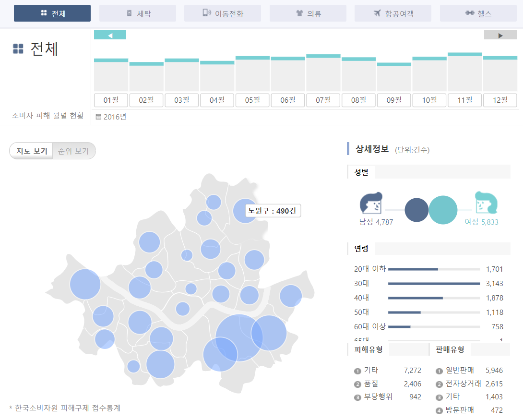Toggle to 지도 보기 map view
Viewport: 523px width, 420px height.
click(x=31, y=151)
